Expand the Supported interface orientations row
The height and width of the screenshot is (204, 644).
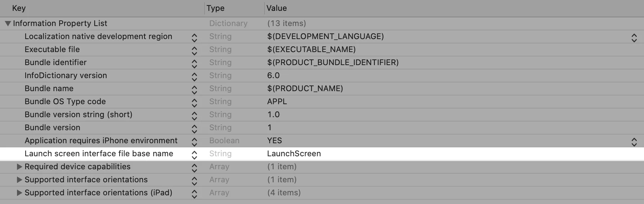coord(20,180)
